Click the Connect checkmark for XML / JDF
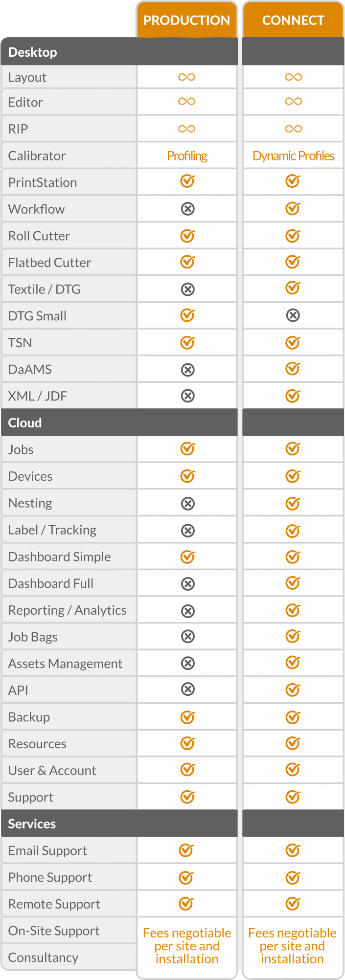This screenshot has width=345, height=980. coord(293,396)
